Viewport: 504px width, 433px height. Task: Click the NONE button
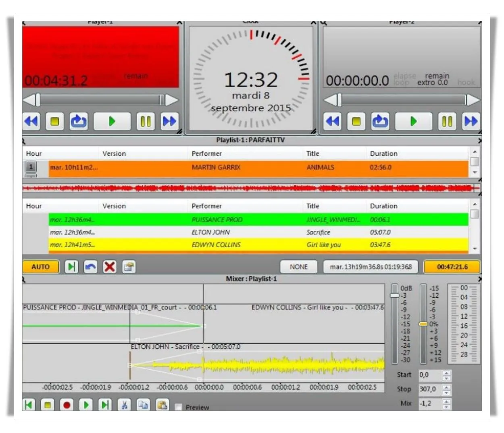[x=299, y=267]
